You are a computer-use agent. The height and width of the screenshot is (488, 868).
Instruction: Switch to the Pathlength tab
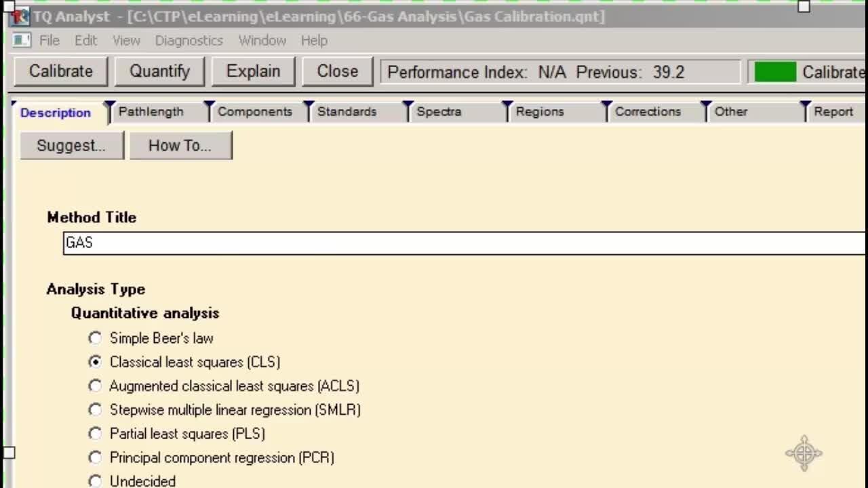point(151,112)
